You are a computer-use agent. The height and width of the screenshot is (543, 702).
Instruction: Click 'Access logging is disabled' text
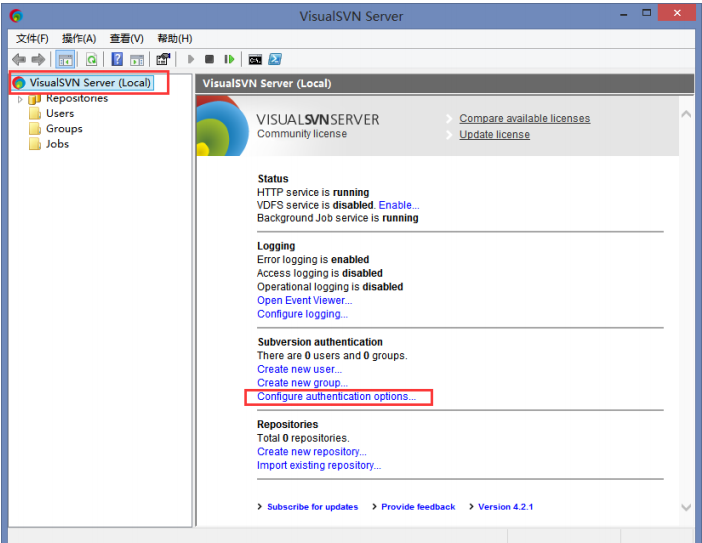coord(320,273)
